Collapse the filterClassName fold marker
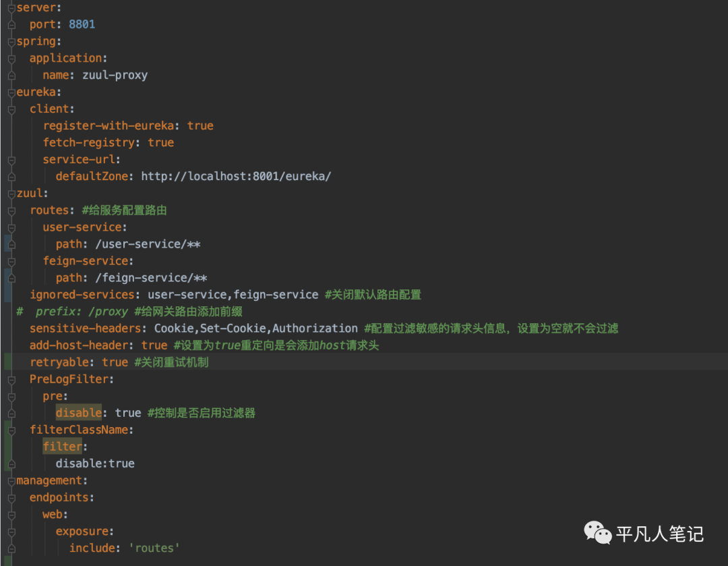Viewport: 728px width, 566px height. click(x=11, y=430)
